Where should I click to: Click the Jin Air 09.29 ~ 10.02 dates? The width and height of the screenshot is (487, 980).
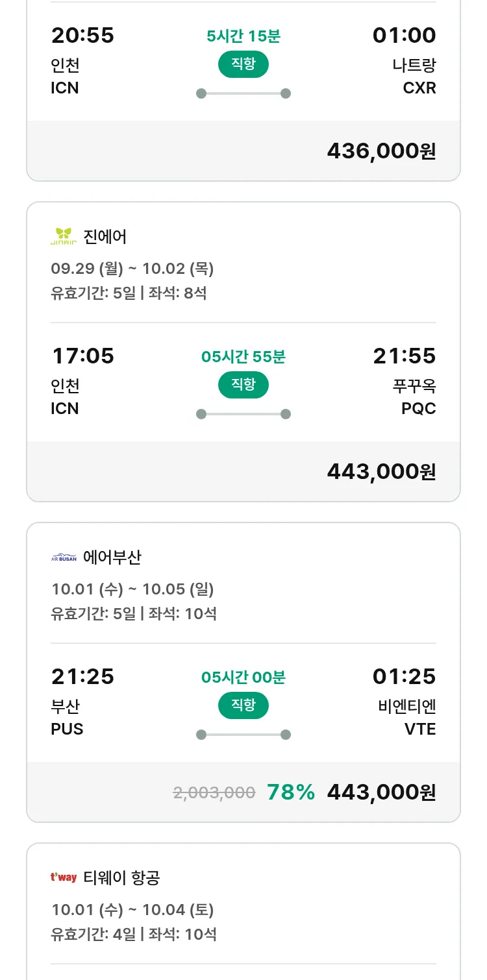pos(132,269)
